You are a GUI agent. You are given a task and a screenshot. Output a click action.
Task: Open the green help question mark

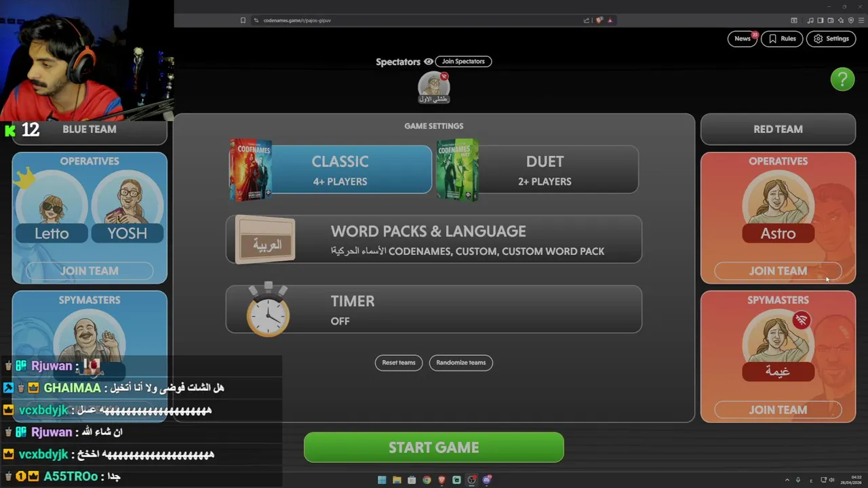[x=842, y=79]
